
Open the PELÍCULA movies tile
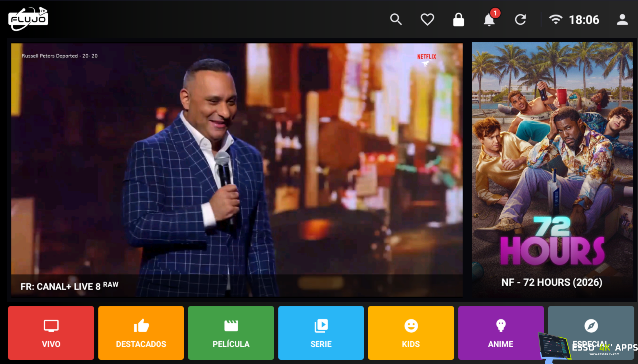click(x=231, y=333)
